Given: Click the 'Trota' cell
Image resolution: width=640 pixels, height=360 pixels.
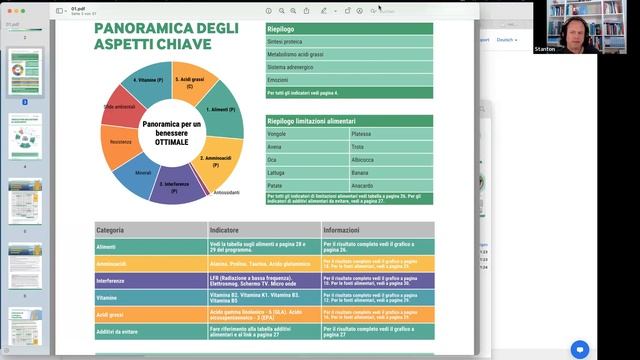Looking at the screenshot, I should 391,147.
